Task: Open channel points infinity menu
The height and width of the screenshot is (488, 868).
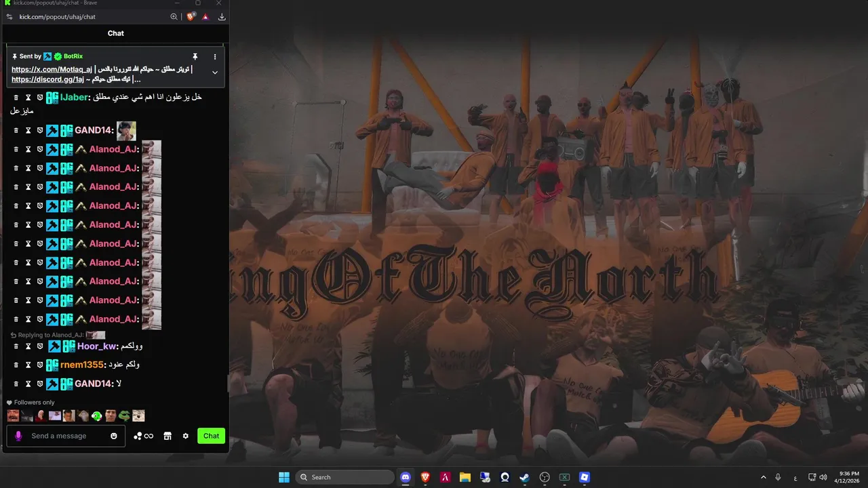Action: (x=144, y=436)
